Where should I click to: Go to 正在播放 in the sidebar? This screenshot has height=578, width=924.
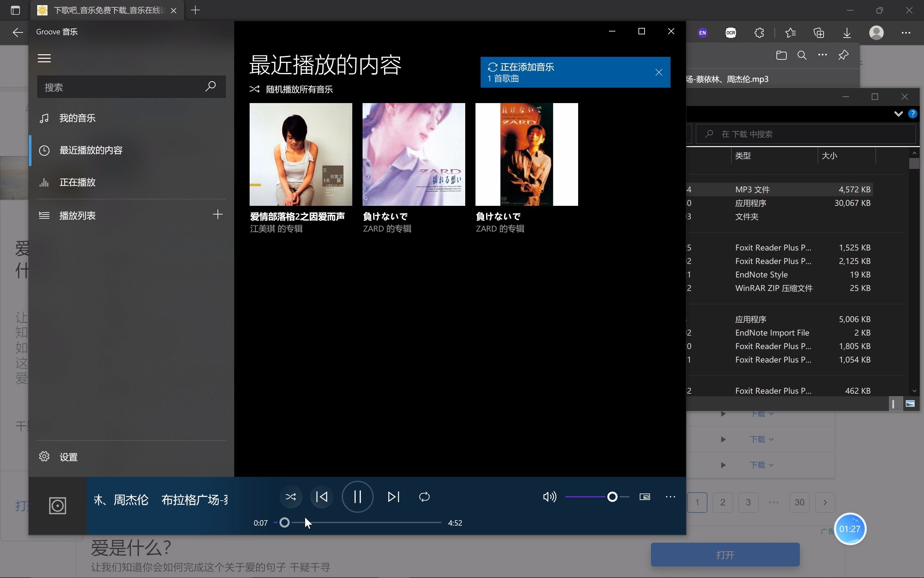click(x=131, y=182)
